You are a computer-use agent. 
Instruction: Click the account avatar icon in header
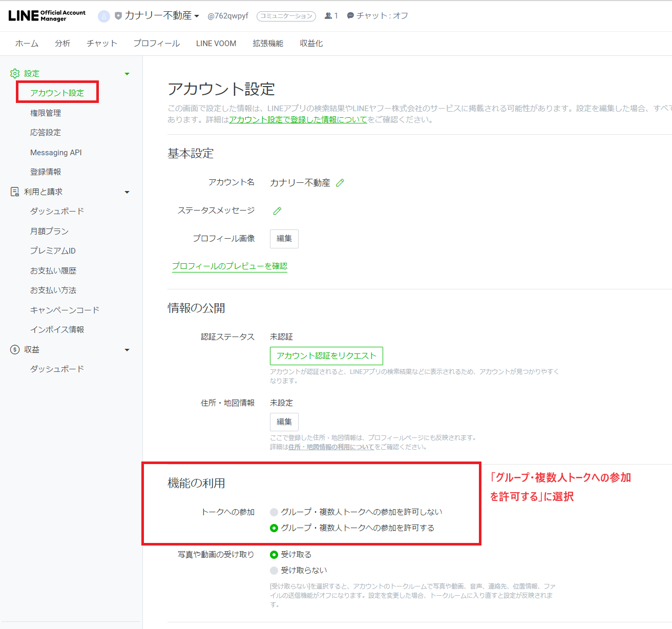(104, 16)
